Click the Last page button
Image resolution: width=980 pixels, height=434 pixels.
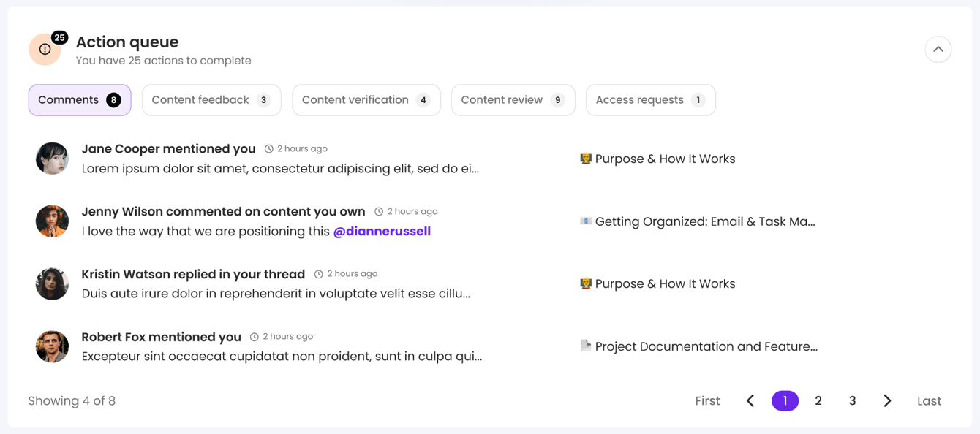pyautogui.click(x=929, y=400)
